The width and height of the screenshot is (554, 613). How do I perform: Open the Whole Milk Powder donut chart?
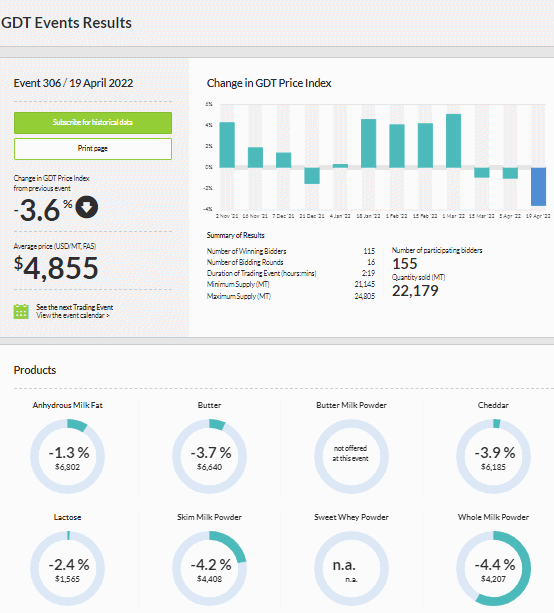click(493, 568)
